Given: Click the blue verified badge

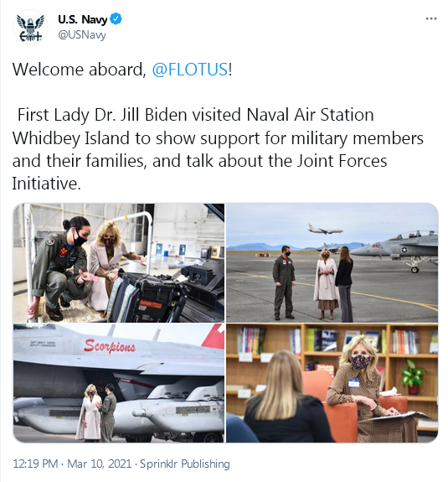Looking at the screenshot, I should pyautogui.click(x=116, y=19).
